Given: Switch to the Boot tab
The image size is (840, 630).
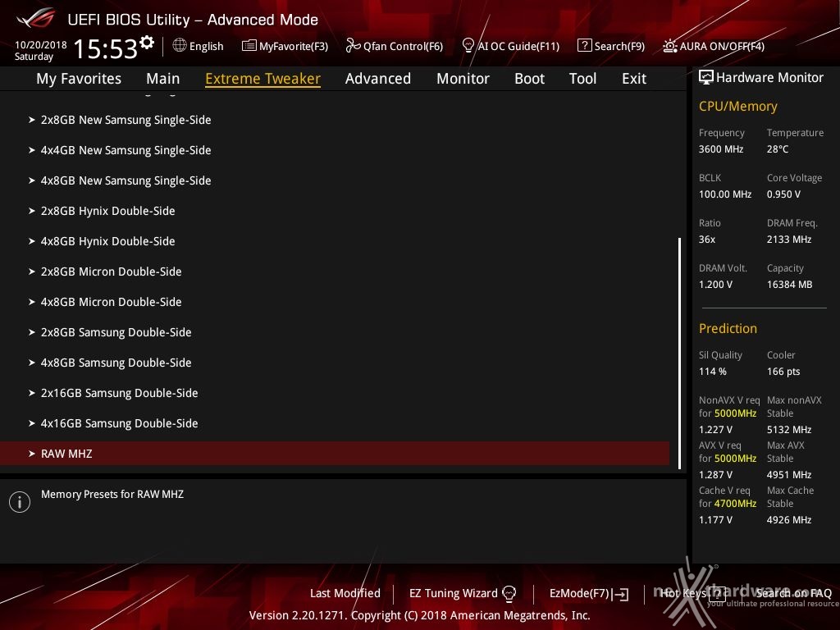Looking at the screenshot, I should pos(529,79).
